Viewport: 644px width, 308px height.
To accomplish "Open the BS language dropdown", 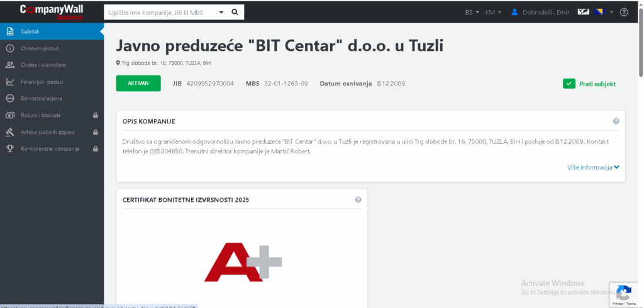I will point(472,12).
